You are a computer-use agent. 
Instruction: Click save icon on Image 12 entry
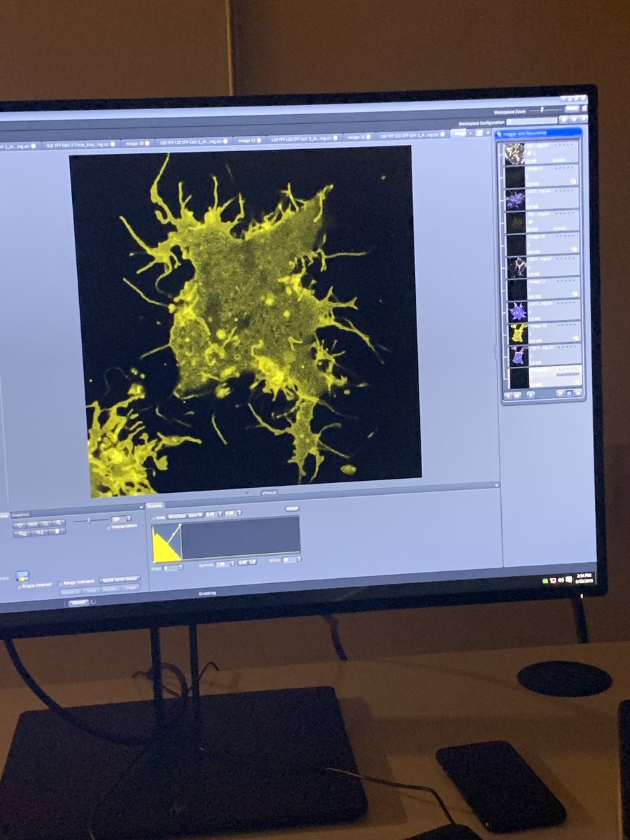(x=575, y=338)
